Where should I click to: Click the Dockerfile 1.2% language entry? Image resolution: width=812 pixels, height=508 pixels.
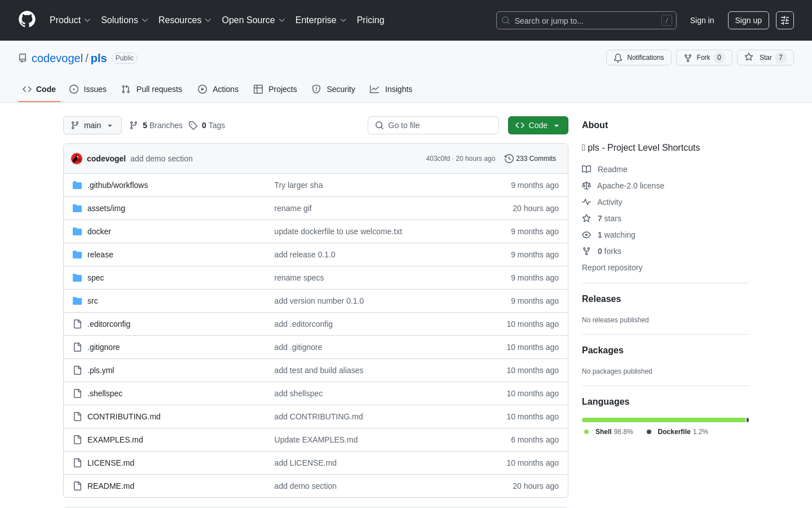677,432
